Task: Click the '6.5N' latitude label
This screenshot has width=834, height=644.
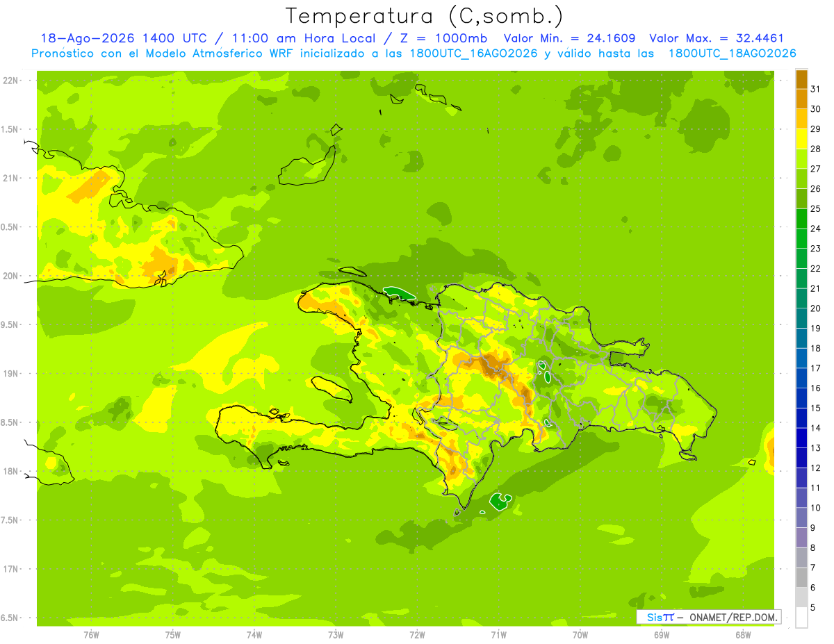Action: [x=10, y=618]
